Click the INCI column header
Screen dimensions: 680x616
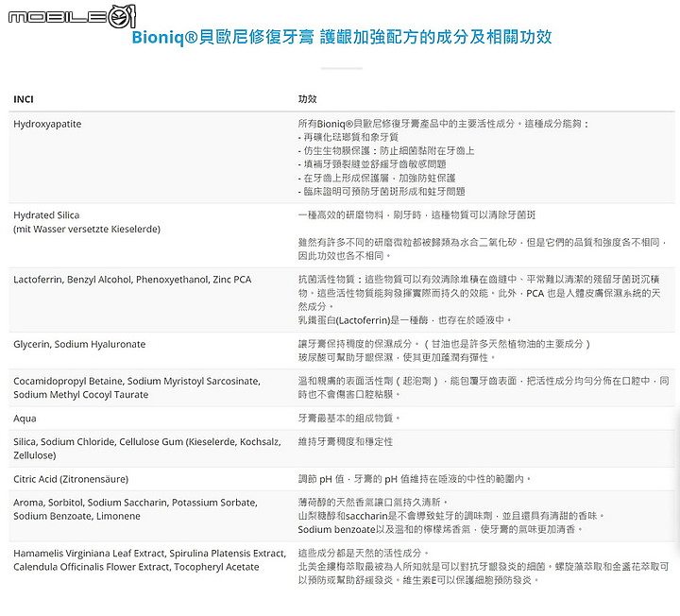coord(24,99)
